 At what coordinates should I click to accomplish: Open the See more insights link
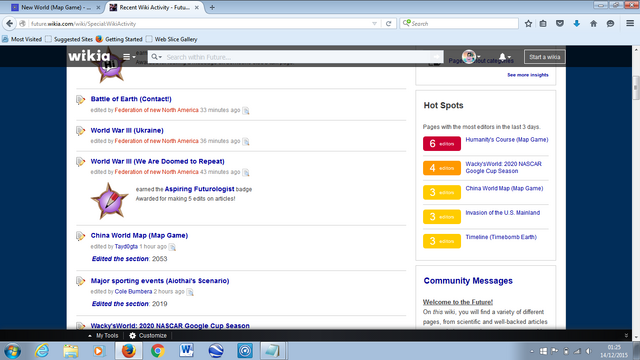point(528,75)
